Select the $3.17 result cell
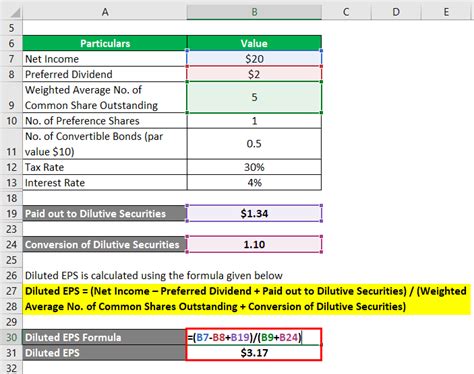 click(254, 353)
